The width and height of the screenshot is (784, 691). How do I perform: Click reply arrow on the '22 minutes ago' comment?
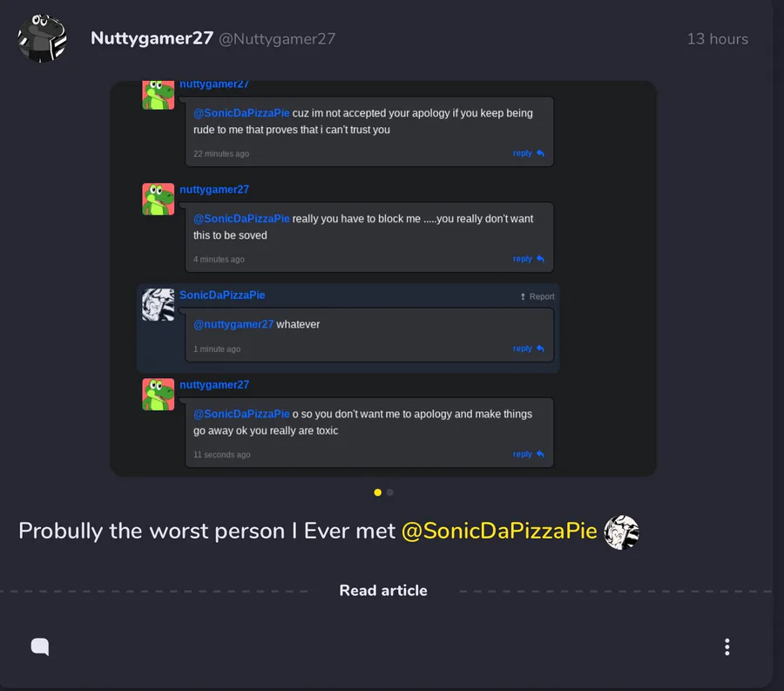(x=529, y=153)
